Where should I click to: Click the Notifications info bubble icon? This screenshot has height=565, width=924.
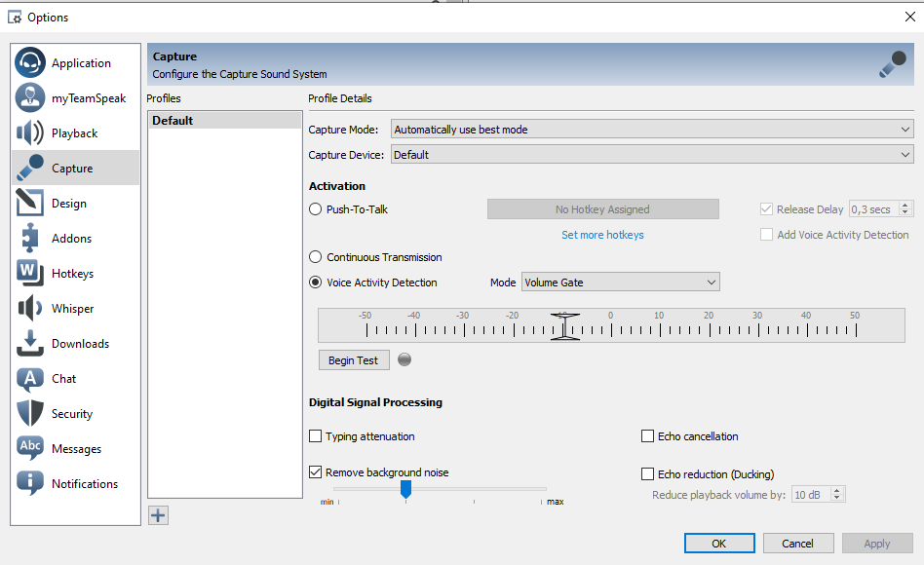coord(30,483)
